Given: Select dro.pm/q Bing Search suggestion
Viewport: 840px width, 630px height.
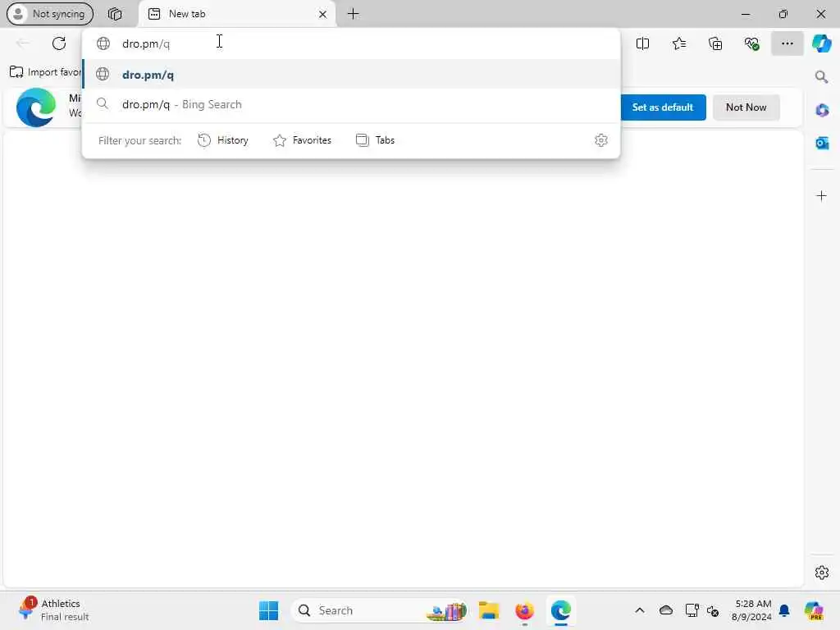Looking at the screenshot, I should coord(351,104).
